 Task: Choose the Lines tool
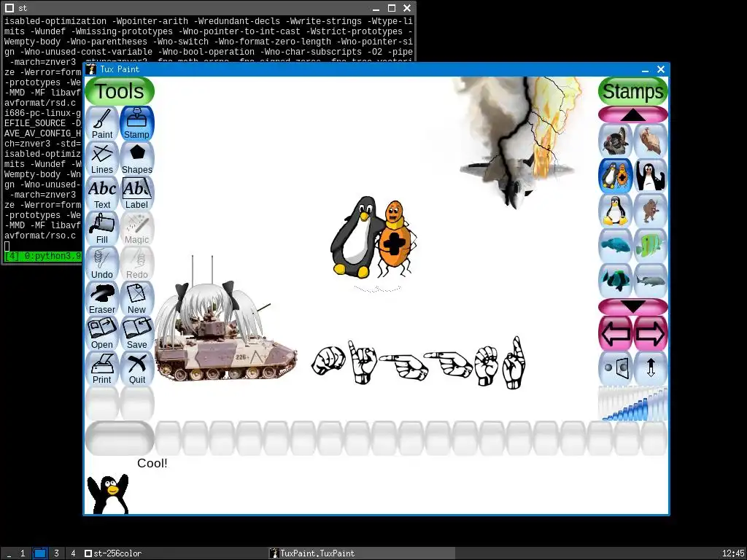click(102, 158)
